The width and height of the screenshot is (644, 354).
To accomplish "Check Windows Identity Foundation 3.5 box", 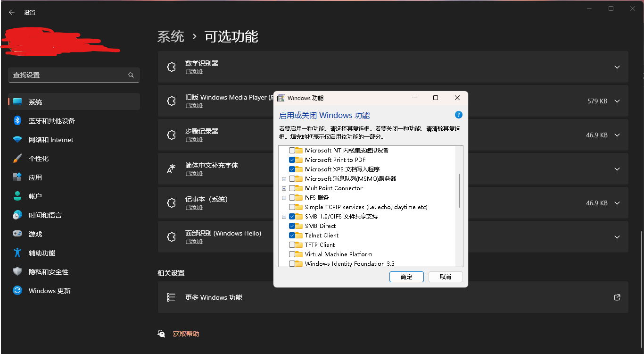I will pyautogui.click(x=292, y=263).
